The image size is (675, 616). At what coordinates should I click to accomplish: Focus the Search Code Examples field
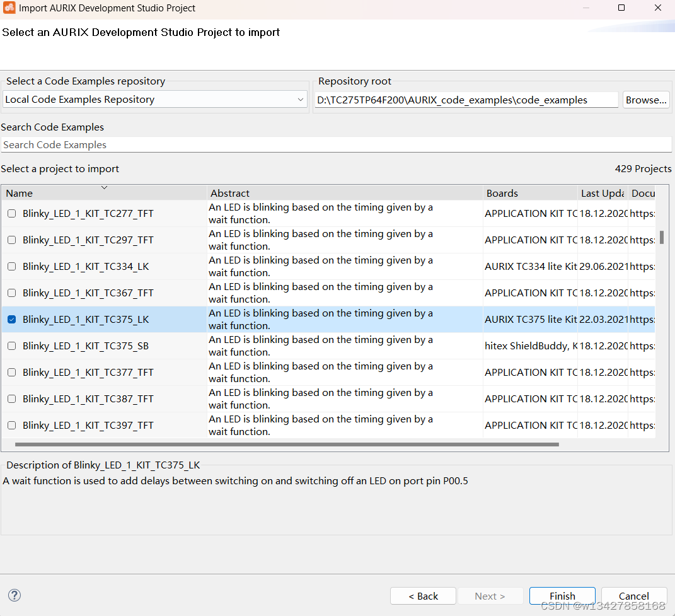pyautogui.click(x=336, y=145)
